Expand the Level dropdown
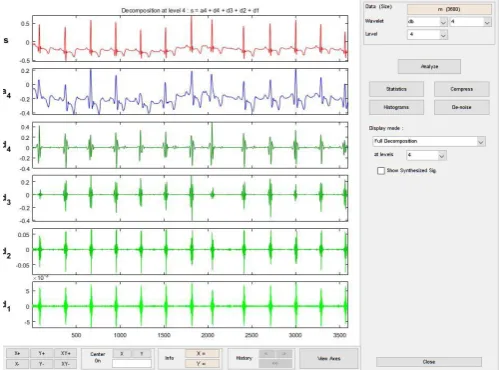Screen dimensions: 503x370 click(427, 34)
